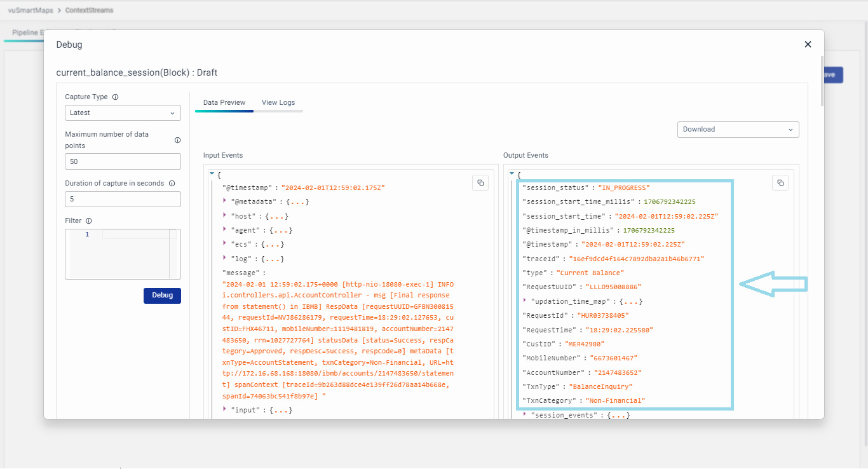
Task: Click Capture Type info icon
Action: pyautogui.click(x=116, y=97)
